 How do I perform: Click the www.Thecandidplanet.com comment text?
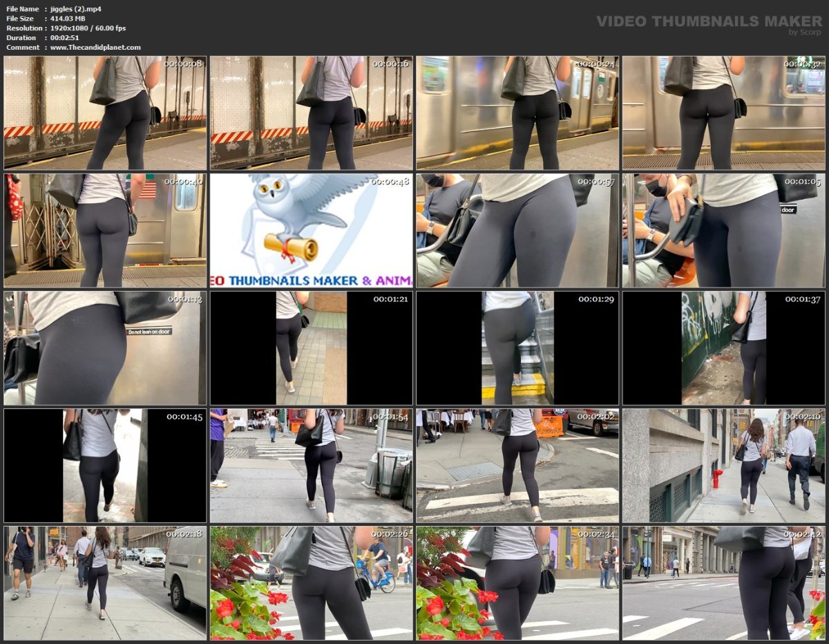pyautogui.click(x=95, y=48)
